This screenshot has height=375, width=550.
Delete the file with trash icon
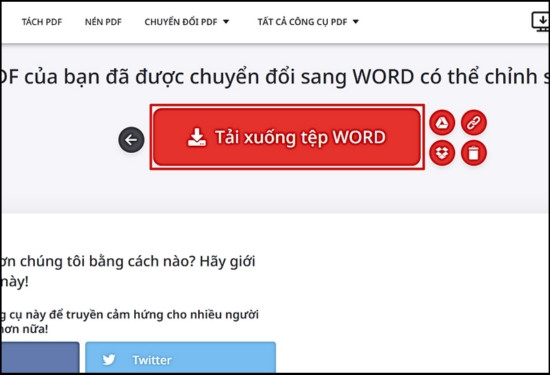click(x=474, y=153)
